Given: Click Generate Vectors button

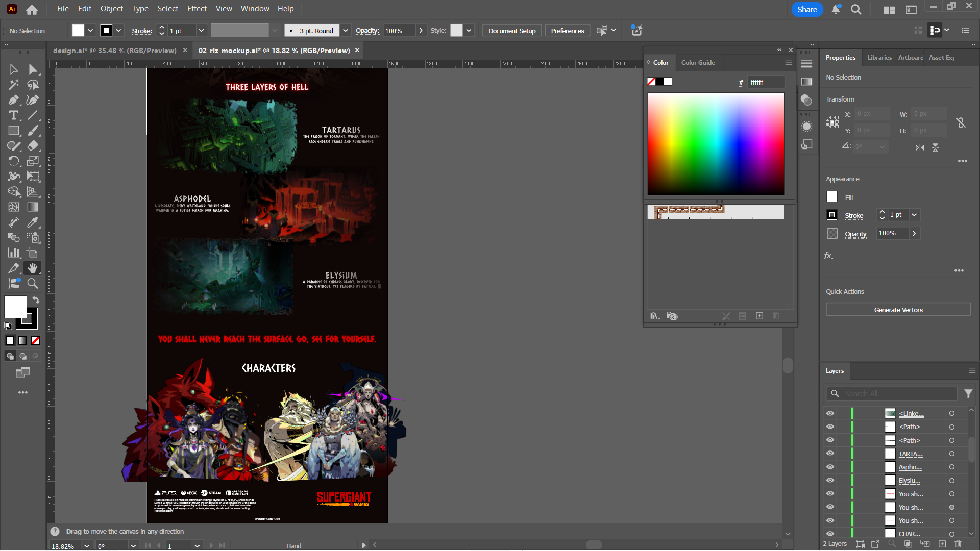Looking at the screenshot, I should tap(898, 310).
